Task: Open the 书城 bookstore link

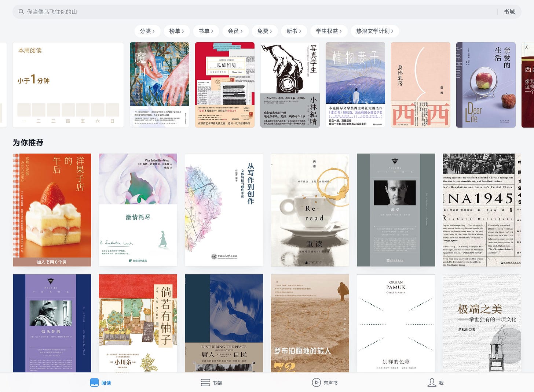Action: click(x=509, y=12)
